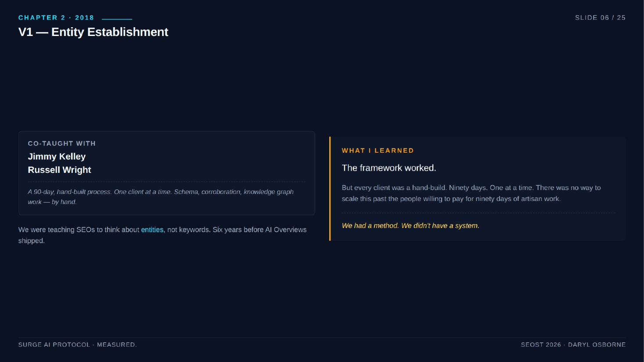Click the 'WHAT I LEARNED' heading
The image size is (644, 362).
pyautogui.click(x=378, y=151)
